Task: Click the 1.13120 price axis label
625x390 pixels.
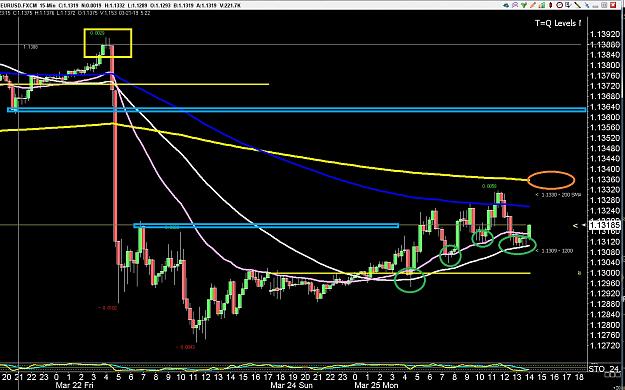Action: pos(604,242)
